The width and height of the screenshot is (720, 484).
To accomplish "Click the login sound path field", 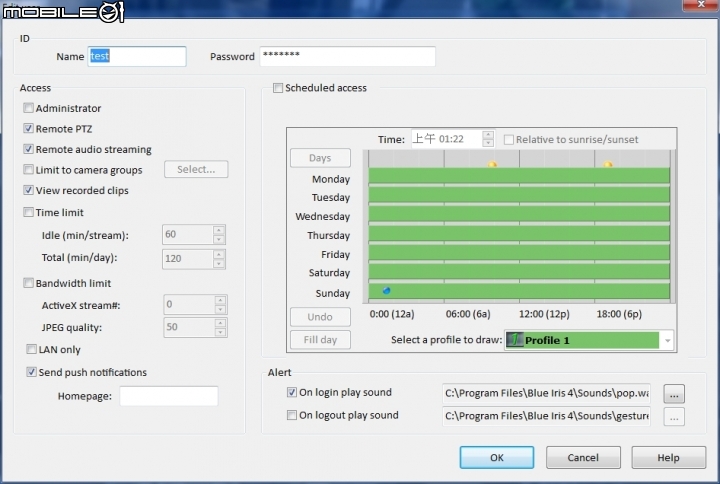I will [x=546, y=393].
